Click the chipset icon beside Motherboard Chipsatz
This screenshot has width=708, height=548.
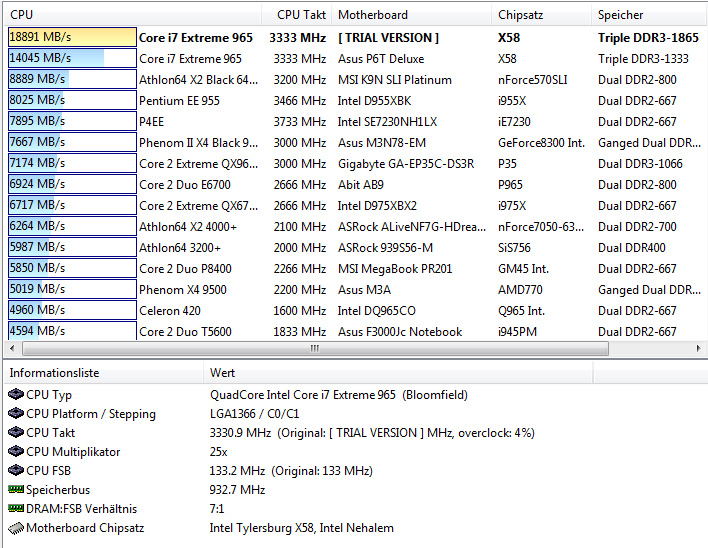(16, 528)
